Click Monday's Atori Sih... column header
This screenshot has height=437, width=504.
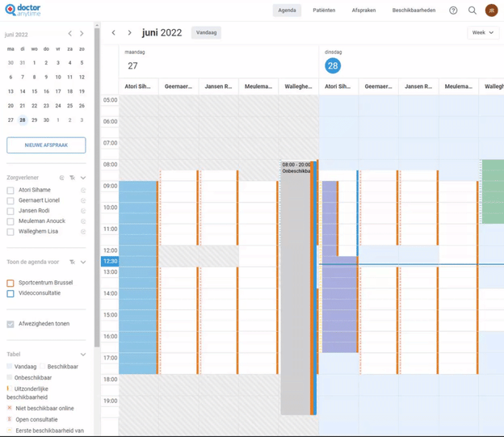139,86
